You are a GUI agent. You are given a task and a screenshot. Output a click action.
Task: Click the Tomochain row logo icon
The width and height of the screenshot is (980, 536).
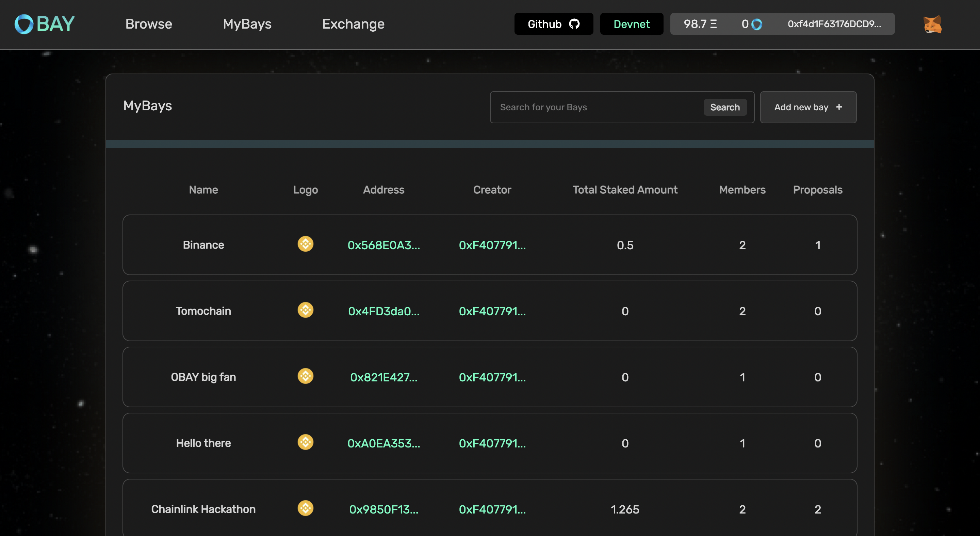pos(305,310)
